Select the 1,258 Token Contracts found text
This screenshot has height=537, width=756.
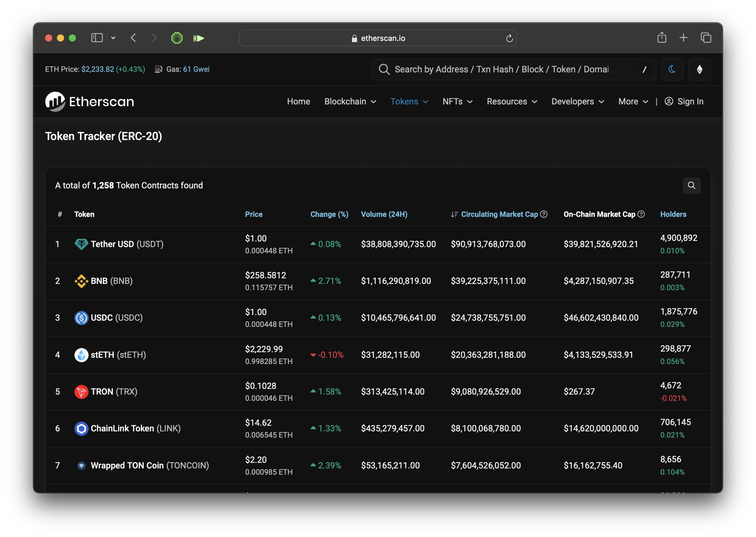[x=147, y=185]
